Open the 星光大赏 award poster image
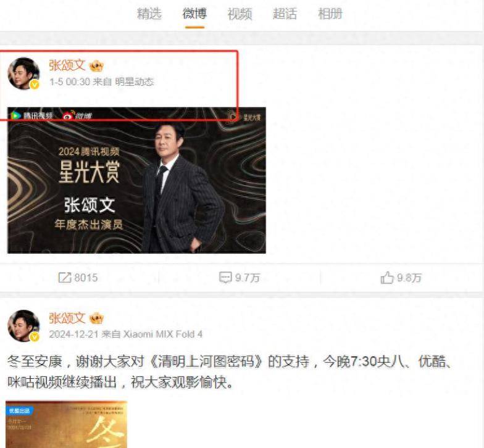Image resolution: width=484 pixels, height=448 pixels. 136,180
